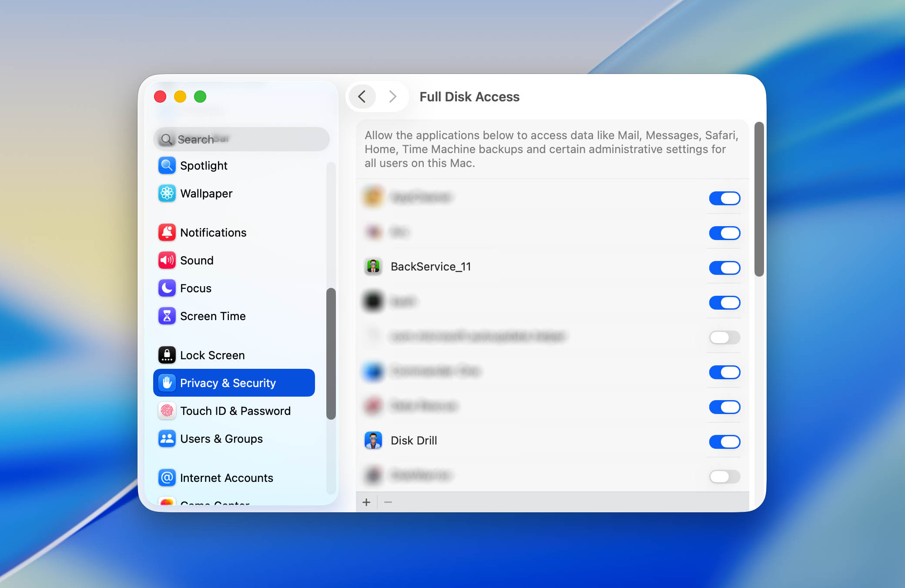Close the System Settings window
The height and width of the screenshot is (588, 905).
click(160, 97)
